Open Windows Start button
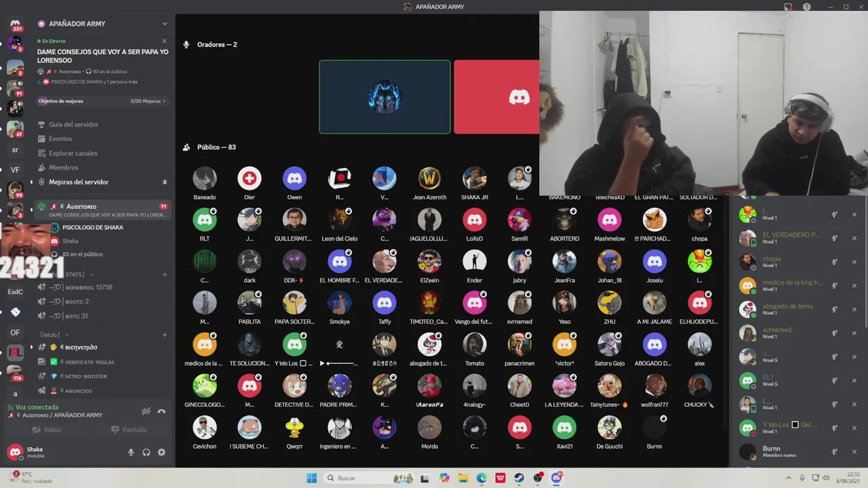Screen dimensions: 868x488 [x=311, y=478]
